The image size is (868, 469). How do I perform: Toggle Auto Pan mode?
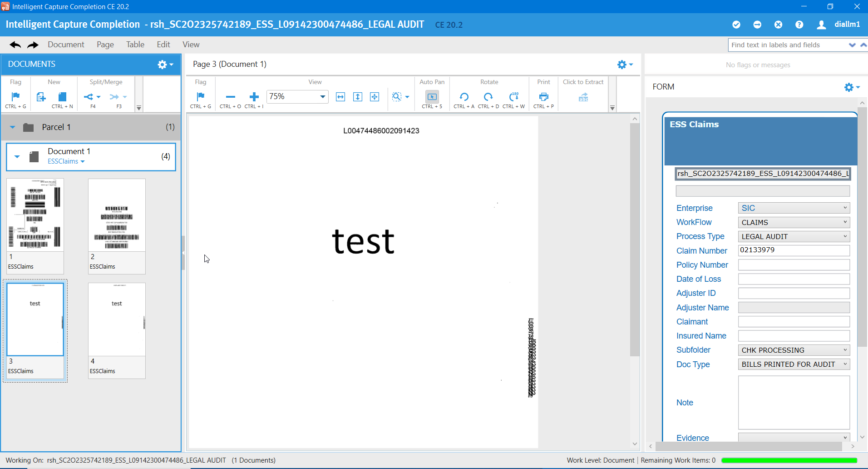432,97
